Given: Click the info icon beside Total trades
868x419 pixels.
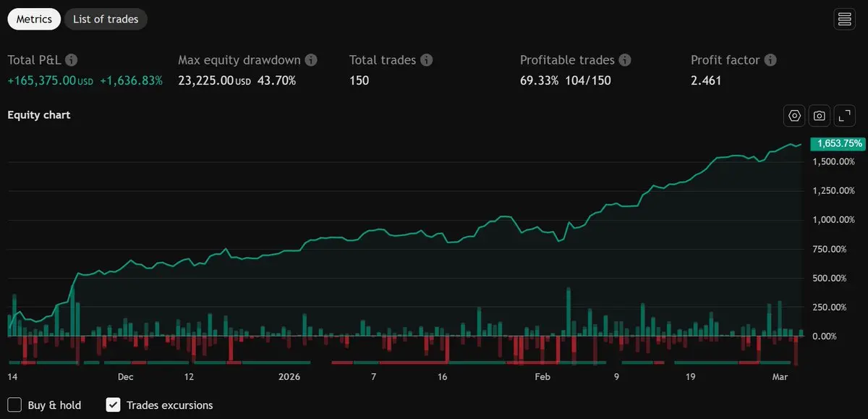Looking at the screenshot, I should tap(427, 61).
